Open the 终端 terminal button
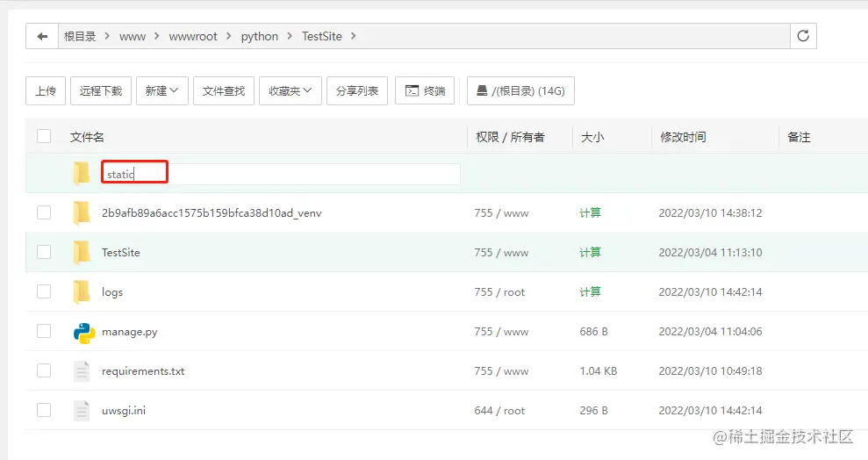Viewport: 868px width, 460px height. pyautogui.click(x=425, y=90)
